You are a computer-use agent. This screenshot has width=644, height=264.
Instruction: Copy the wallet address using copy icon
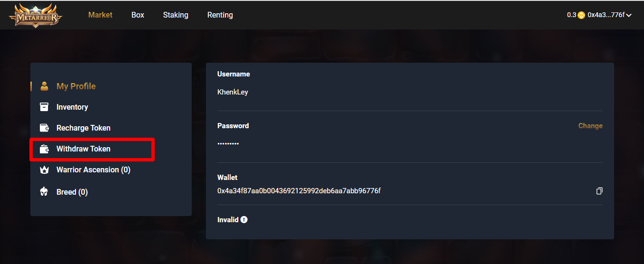(x=599, y=191)
